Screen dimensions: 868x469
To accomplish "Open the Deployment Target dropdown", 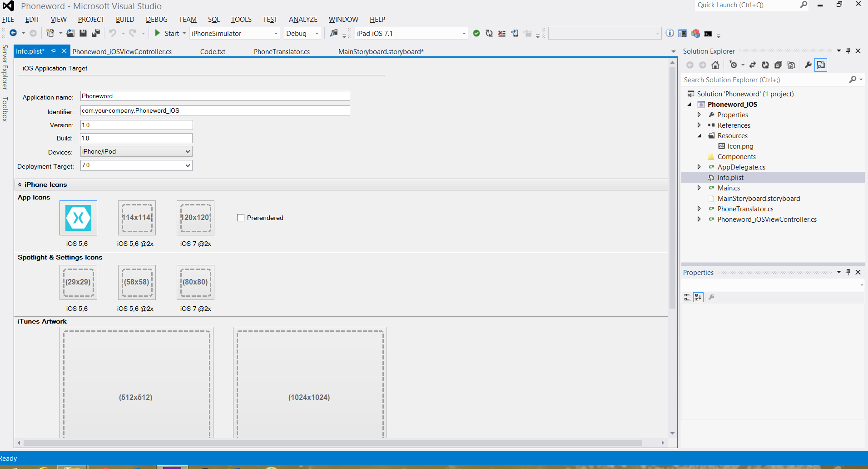I will pos(187,165).
